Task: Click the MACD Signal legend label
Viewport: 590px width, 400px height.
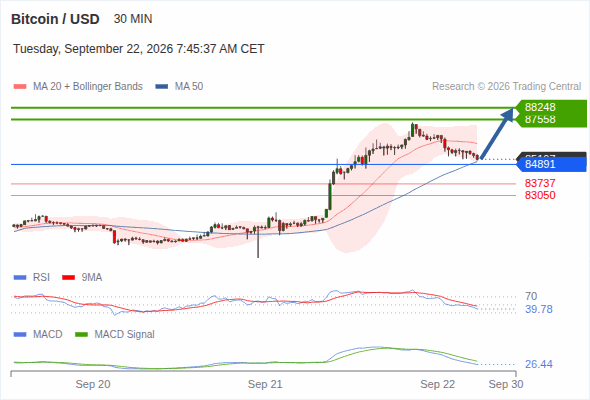Action: (124, 335)
